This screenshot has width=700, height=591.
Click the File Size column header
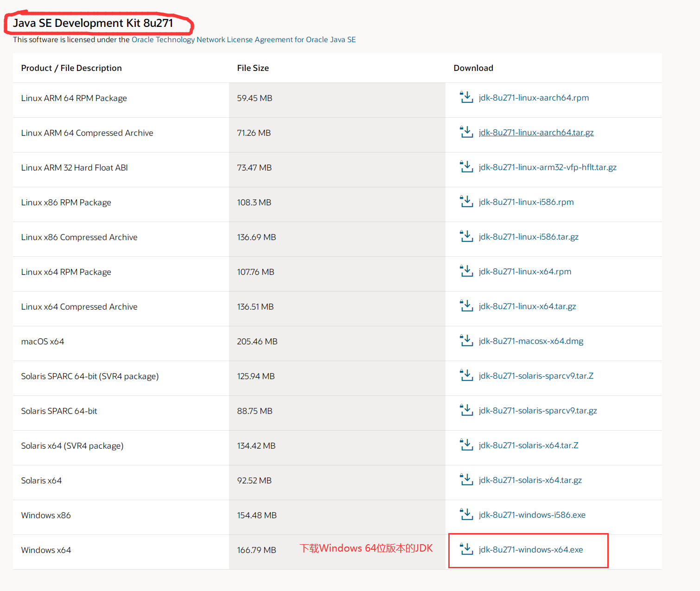pyautogui.click(x=253, y=68)
